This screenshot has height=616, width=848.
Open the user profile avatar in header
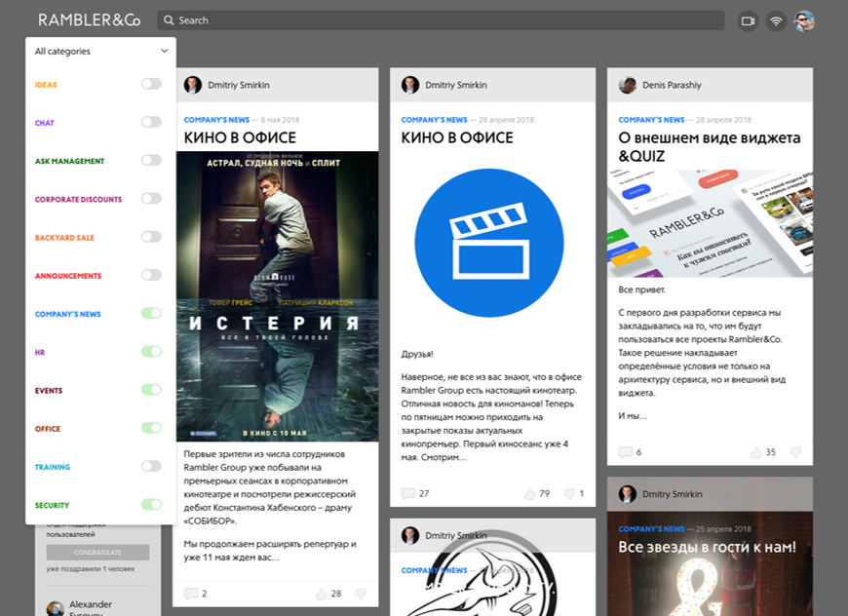coord(804,21)
